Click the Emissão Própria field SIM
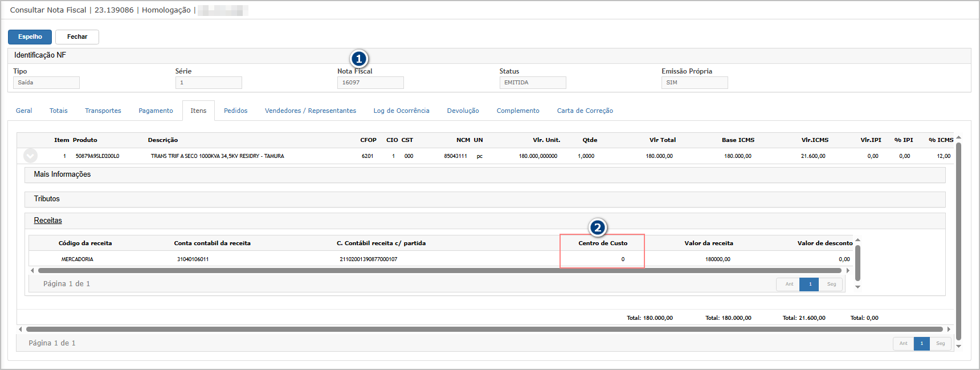The image size is (980, 370). click(x=695, y=83)
